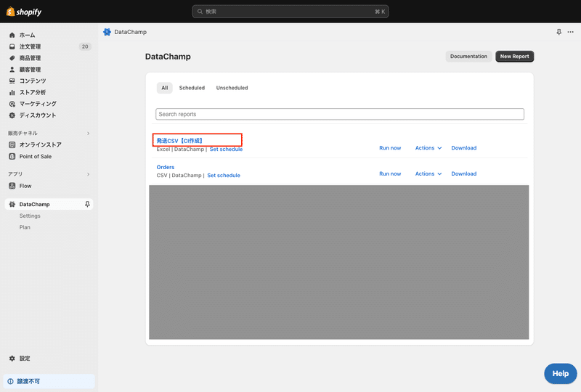Select the All tab
Screen dimensions: 581x392
(165, 88)
